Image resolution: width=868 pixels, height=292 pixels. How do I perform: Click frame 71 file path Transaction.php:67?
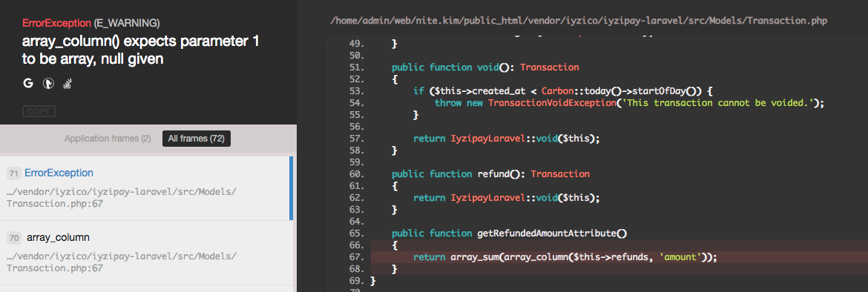click(121, 198)
